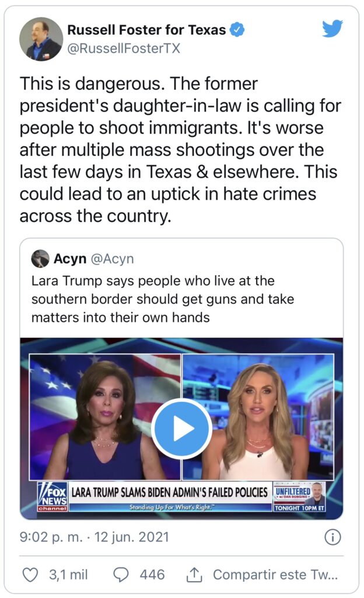Click the Twitter bird logo
The height and width of the screenshot is (598, 364).
tap(332, 29)
